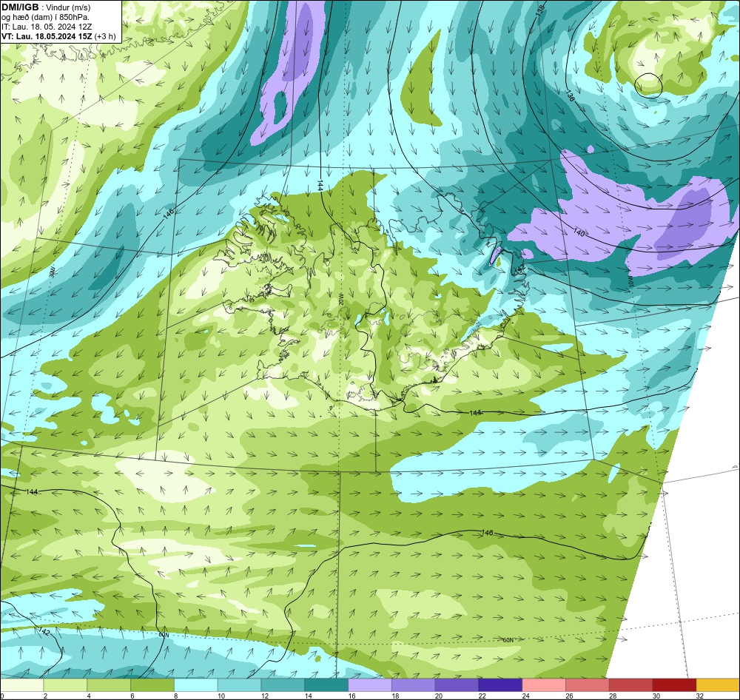Click the '144' contour label near left edge

tap(32, 492)
